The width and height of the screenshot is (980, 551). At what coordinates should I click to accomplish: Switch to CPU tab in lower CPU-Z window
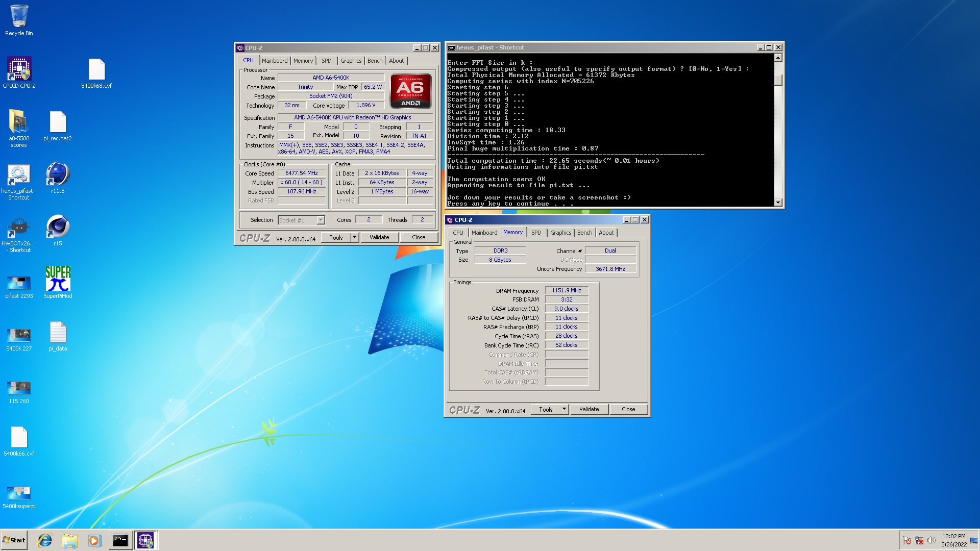[458, 233]
